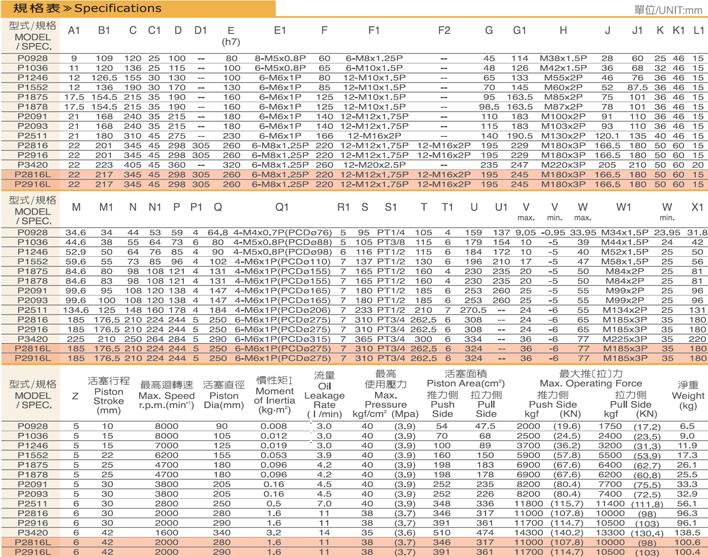Click the "F2" column header
708x557 pixels.
coord(444,30)
